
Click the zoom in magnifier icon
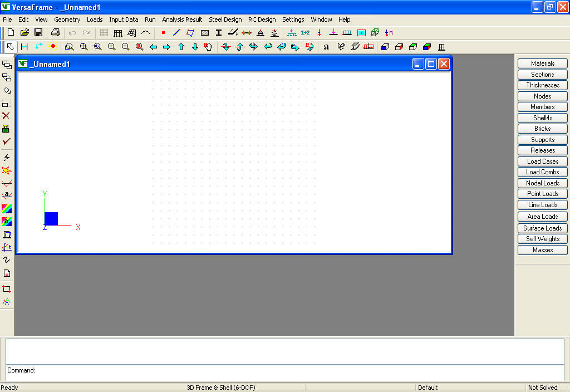point(111,47)
